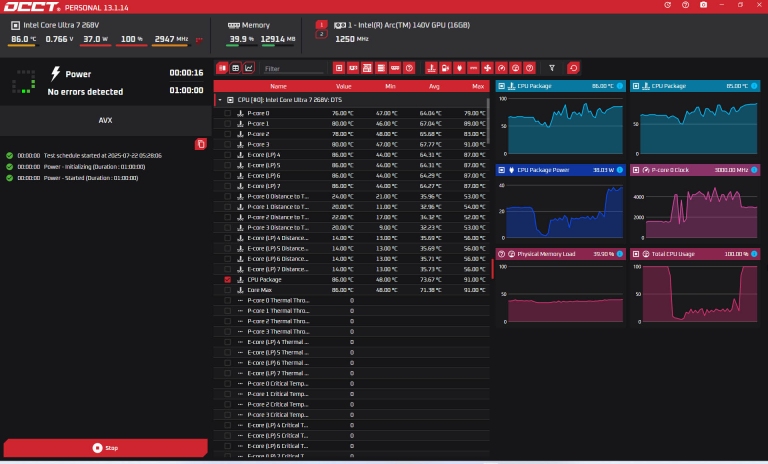Sort the sensor table by the Avg column

pos(434,86)
